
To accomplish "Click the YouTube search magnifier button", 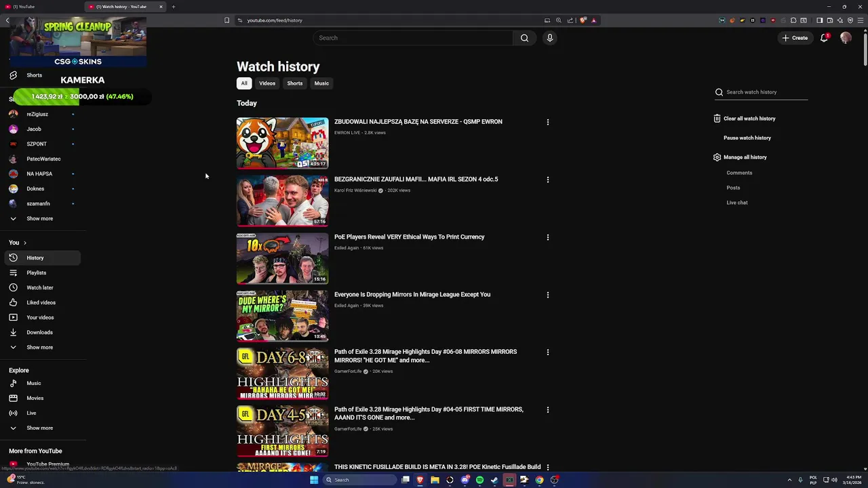I will 524,38.
